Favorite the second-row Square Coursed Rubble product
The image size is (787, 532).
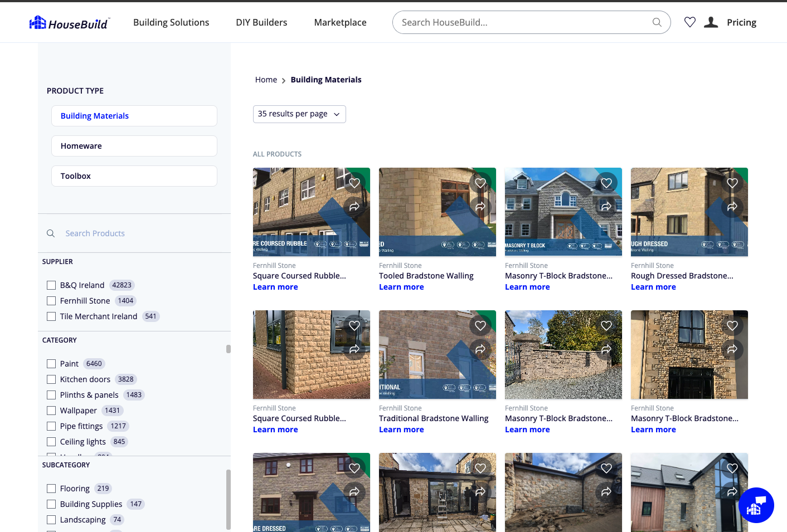pos(354,325)
